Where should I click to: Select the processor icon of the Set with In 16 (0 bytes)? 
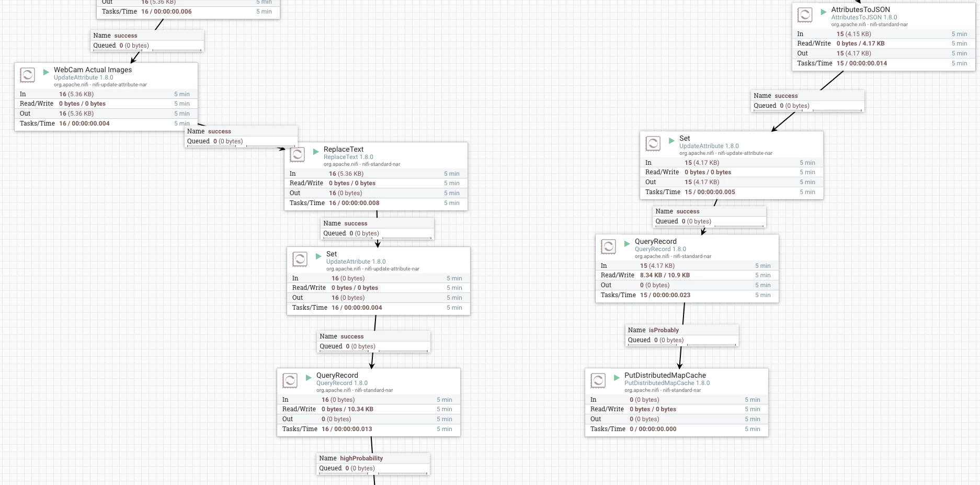(x=300, y=259)
